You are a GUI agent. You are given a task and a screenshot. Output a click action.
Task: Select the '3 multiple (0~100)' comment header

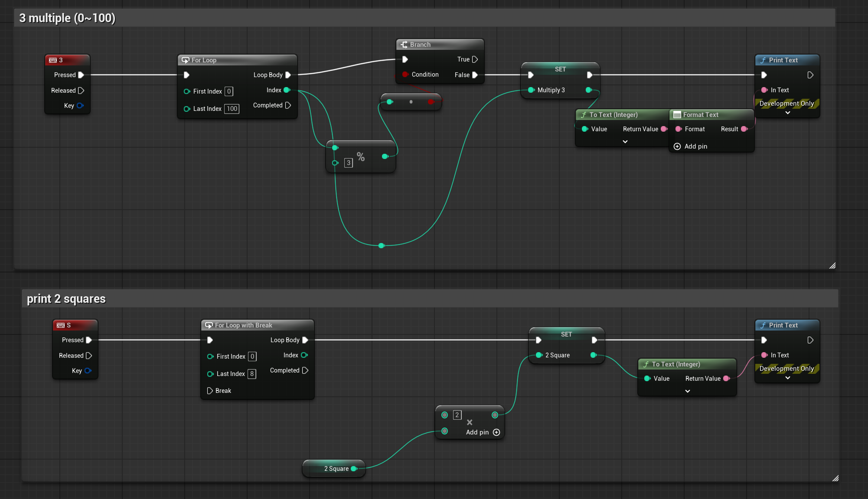[x=67, y=18]
